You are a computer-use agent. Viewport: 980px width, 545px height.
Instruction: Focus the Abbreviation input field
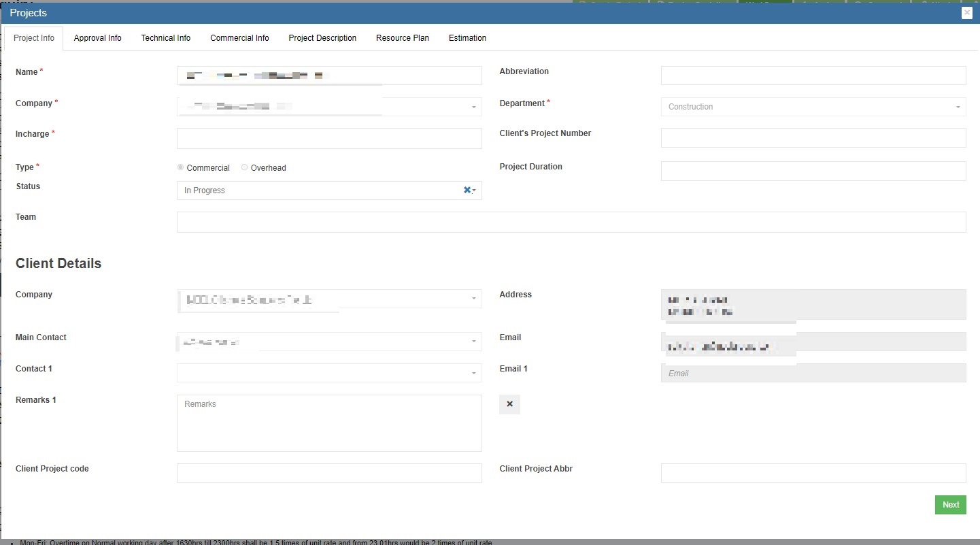point(813,76)
